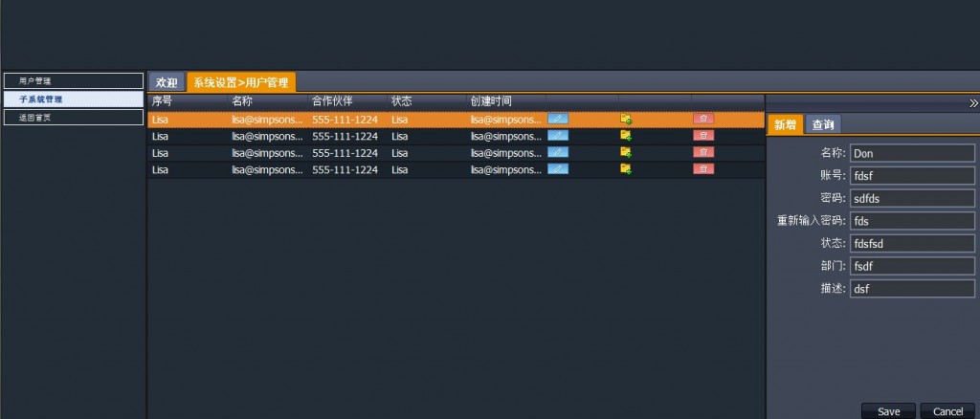980x419 pixels.
Task: Open the 查询 tab in right panel
Action: coord(822,125)
